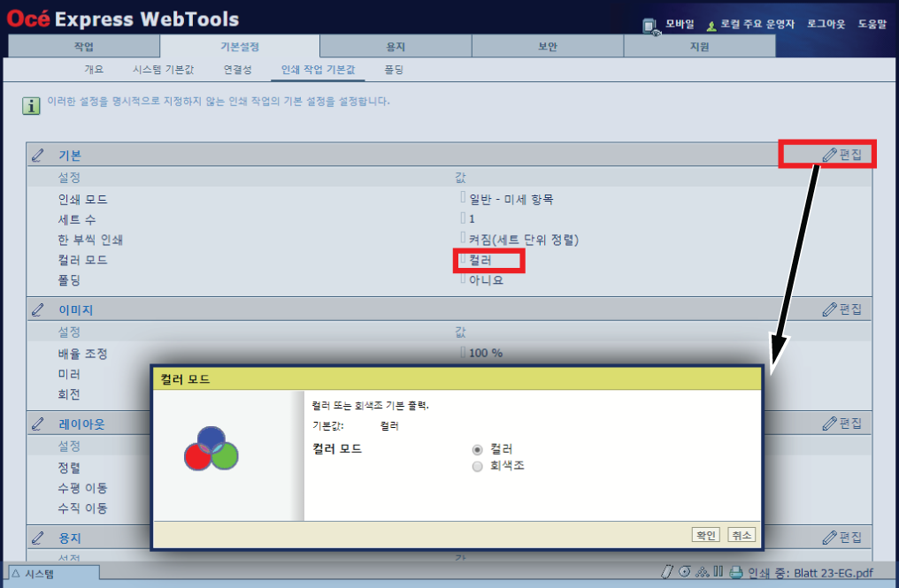Switch to the 개요 sub-tab

94,69
